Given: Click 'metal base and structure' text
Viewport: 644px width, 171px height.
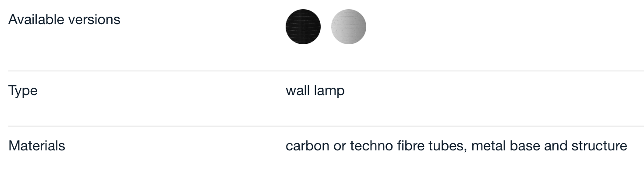Looking at the screenshot, I should [549, 146].
